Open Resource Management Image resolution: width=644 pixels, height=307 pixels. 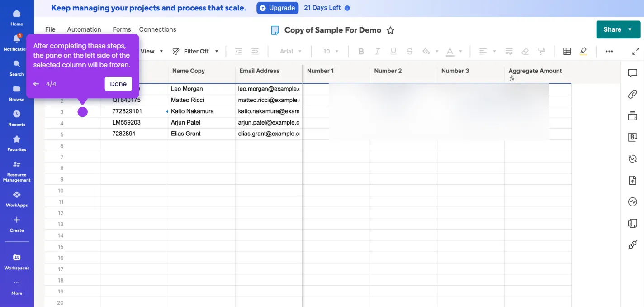pos(17,171)
